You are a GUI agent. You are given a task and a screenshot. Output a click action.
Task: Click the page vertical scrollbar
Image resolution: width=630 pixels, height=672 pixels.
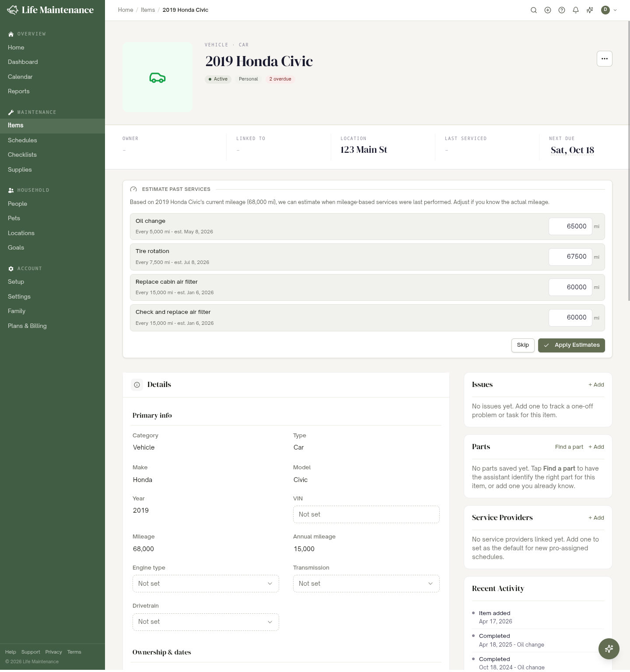tap(629, 161)
